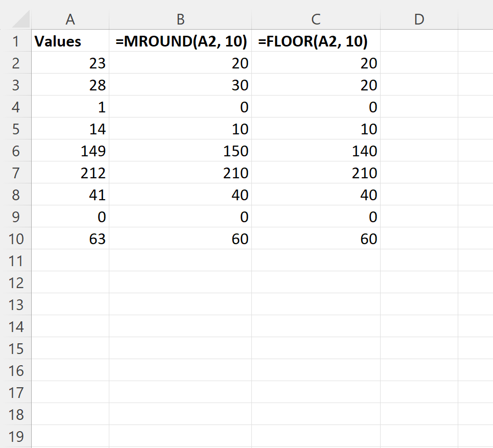Select column D header
The image size is (493, 448).
(419, 19)
